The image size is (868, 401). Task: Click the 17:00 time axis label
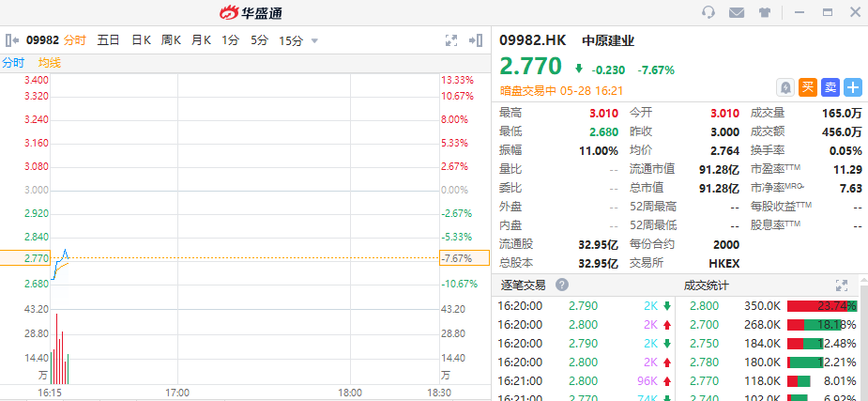tap(177, 393)
